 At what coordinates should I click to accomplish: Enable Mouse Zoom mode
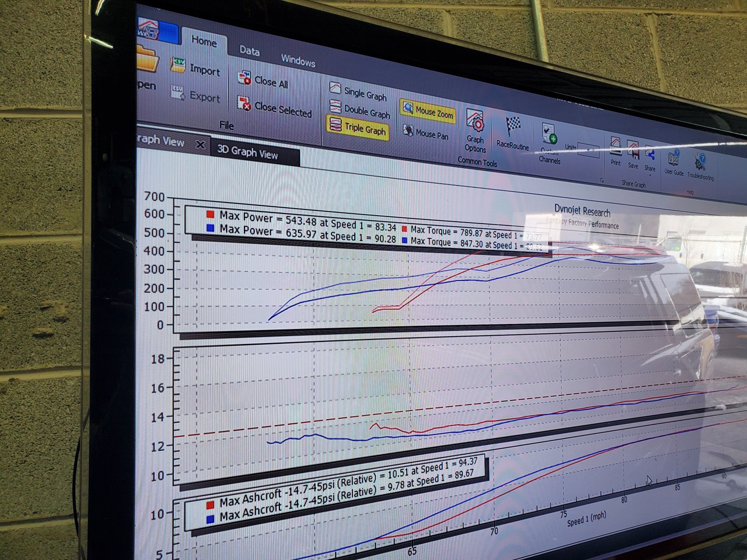click(428, 111)
